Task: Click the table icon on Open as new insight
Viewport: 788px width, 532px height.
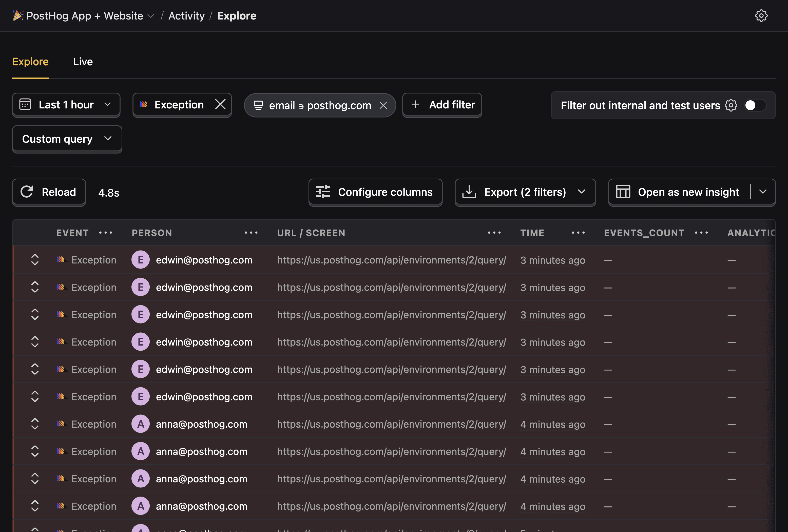Action: pos(623,192)
